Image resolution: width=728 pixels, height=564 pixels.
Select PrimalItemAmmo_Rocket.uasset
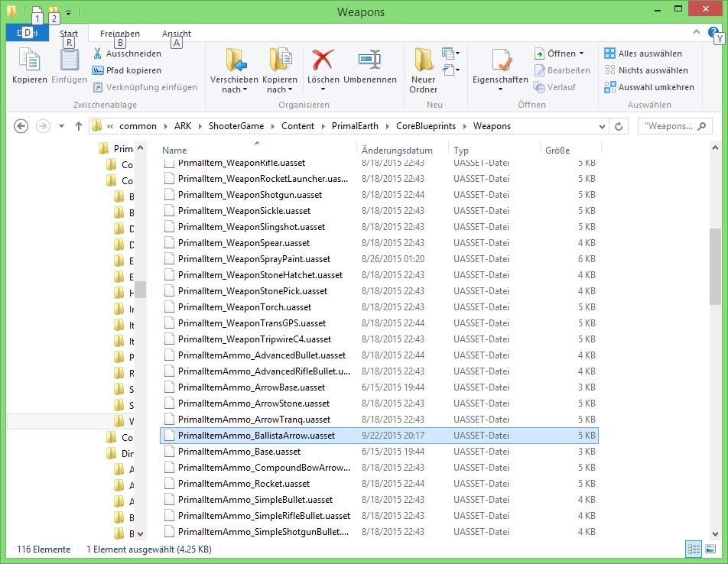pyautogui.click(x=379, y=484)
